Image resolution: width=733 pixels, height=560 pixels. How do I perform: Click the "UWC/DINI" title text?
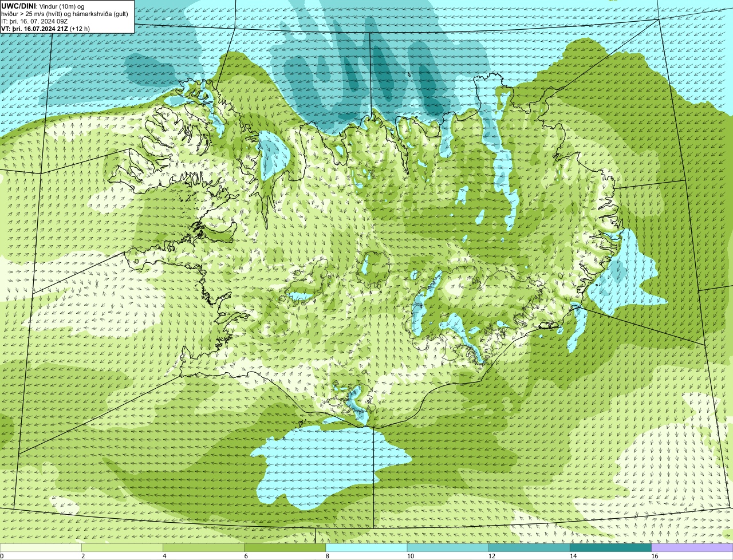pyautogui.click(x=19, y=6)
